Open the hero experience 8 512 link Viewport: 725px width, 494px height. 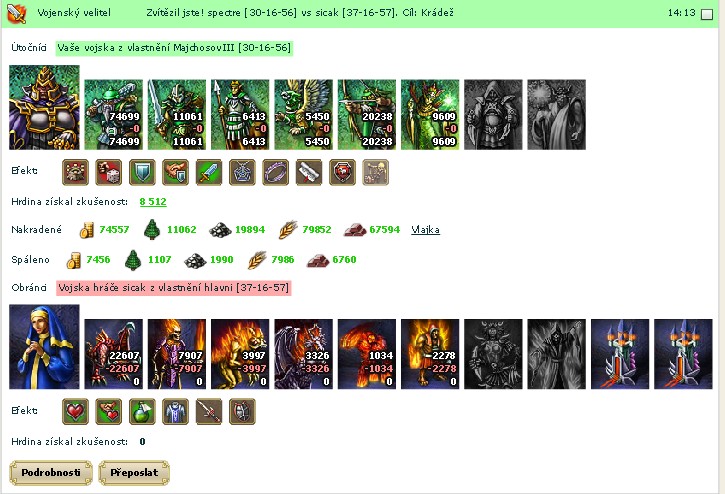click(x=153, y=202)
